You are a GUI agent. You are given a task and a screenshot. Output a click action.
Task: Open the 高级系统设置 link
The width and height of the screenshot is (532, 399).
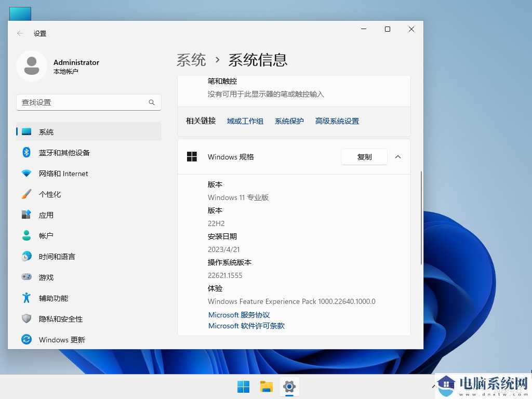tap(337, 121)
